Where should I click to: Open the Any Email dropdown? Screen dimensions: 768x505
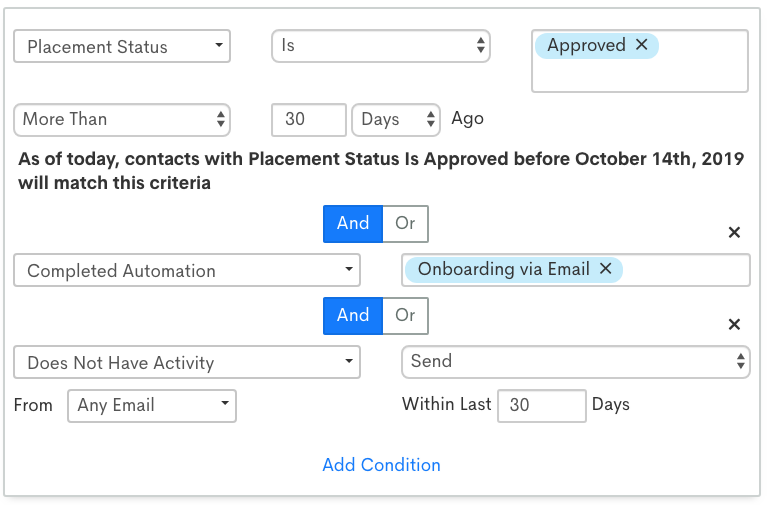point(151,405)
